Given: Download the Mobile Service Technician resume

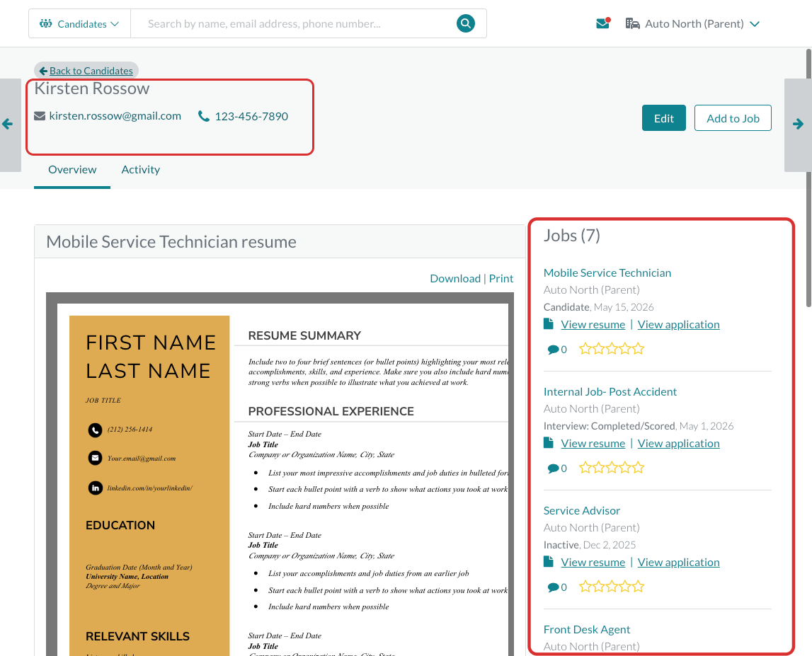Looking at the screenshot, I should tap(455, 279).
